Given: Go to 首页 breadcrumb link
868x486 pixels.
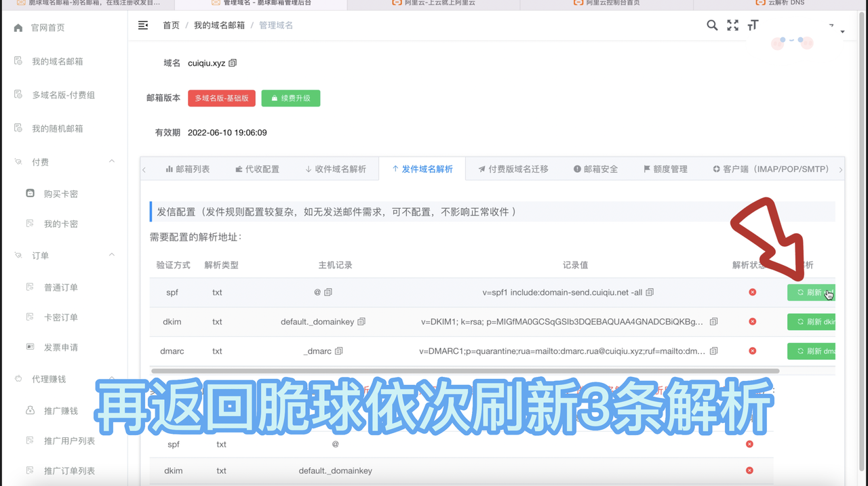Looking at the screenshot, I should point(171,25).
